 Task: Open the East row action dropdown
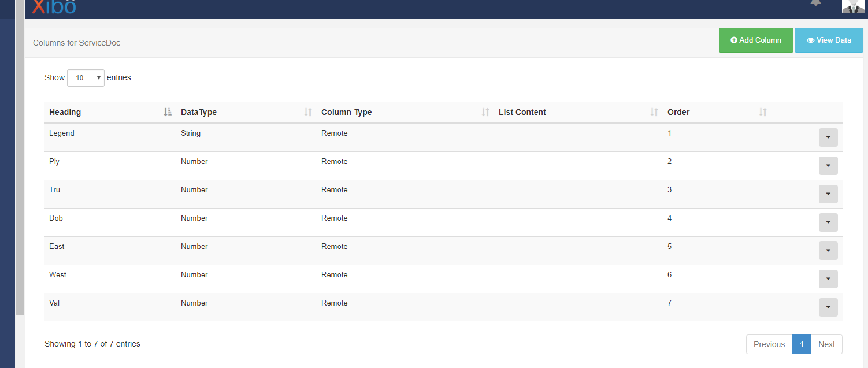tap(828, 251)
